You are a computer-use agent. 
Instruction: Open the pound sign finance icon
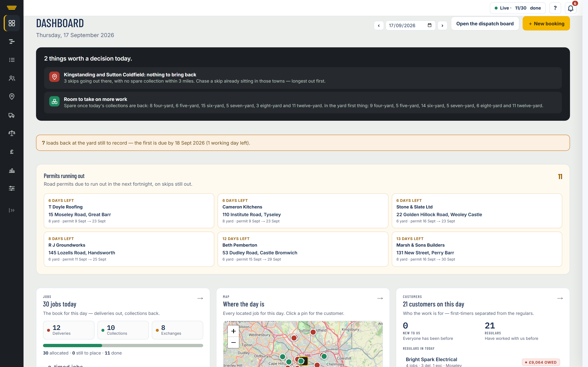(12, 152)
